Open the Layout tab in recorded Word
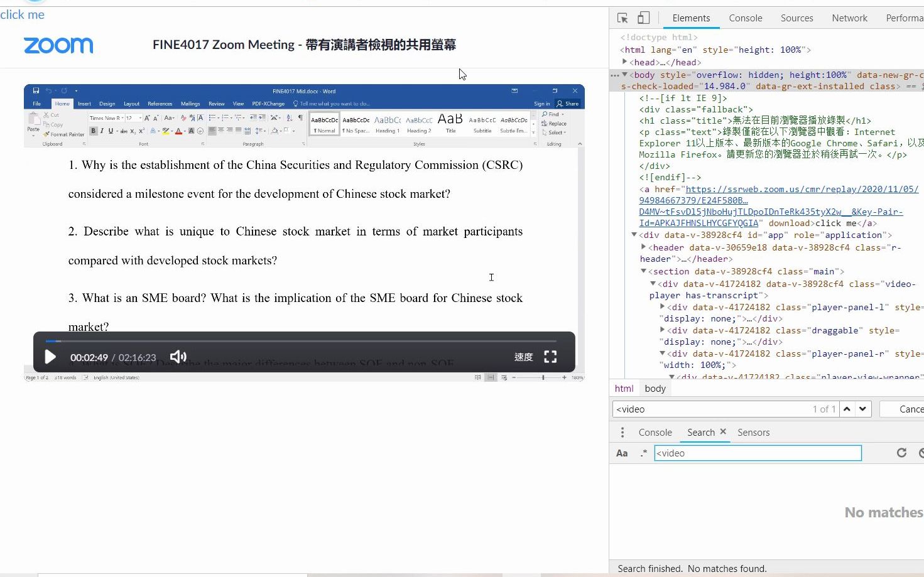Image resolution: width=924 pixels, height=577 pixels. pos(131,104)
